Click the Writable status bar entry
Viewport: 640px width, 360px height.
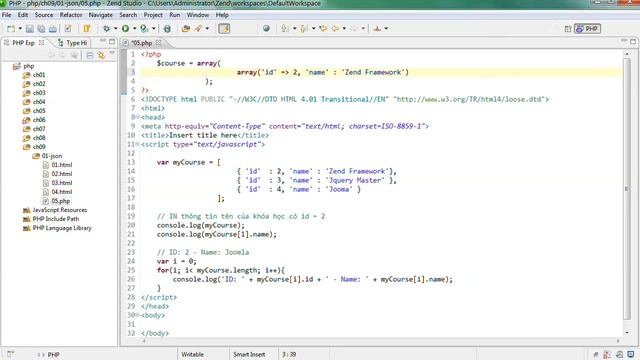pyautogui.click(x=192, y=354)
